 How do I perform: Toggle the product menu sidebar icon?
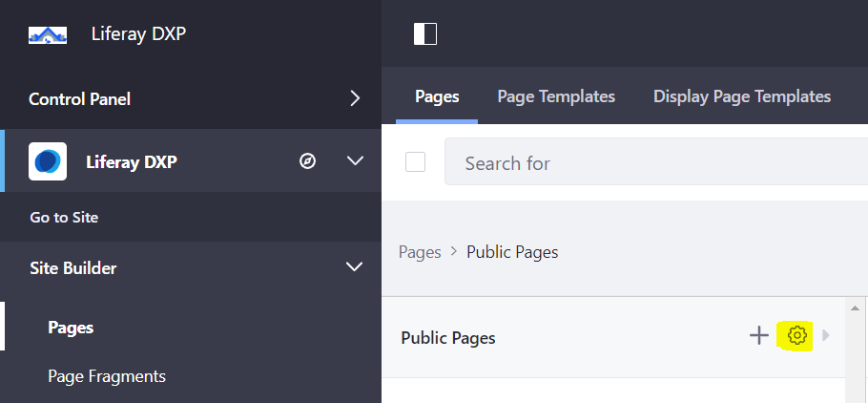(x=424, y=34)
